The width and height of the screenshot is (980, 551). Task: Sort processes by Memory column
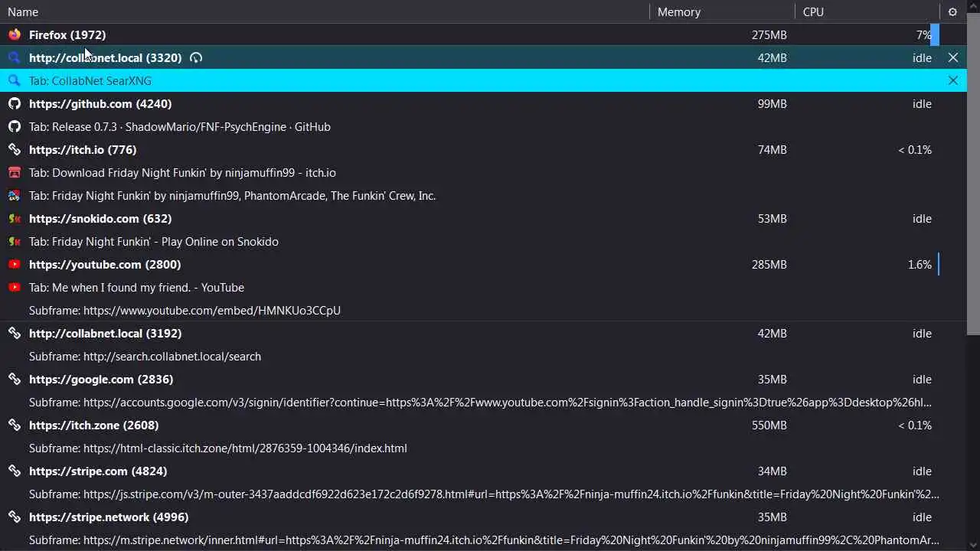tap(722, 11)
